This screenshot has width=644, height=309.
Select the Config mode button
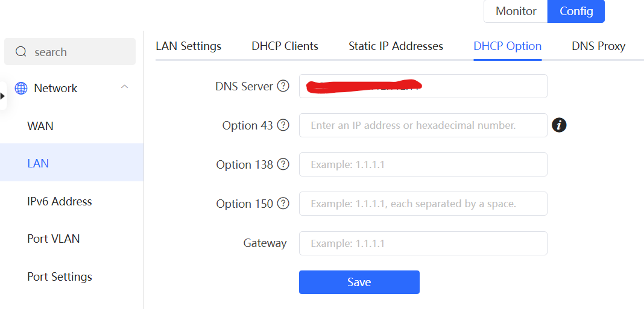coord(576,11)
